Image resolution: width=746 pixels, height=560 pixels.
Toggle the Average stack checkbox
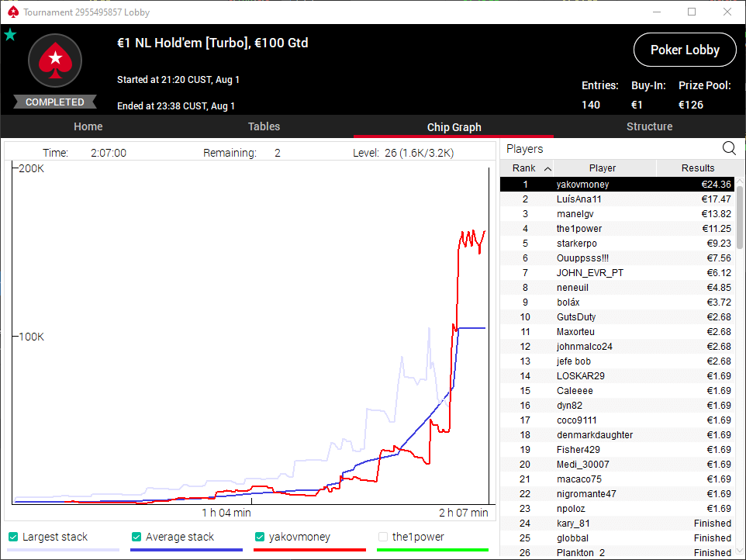[x=136, y=537]
